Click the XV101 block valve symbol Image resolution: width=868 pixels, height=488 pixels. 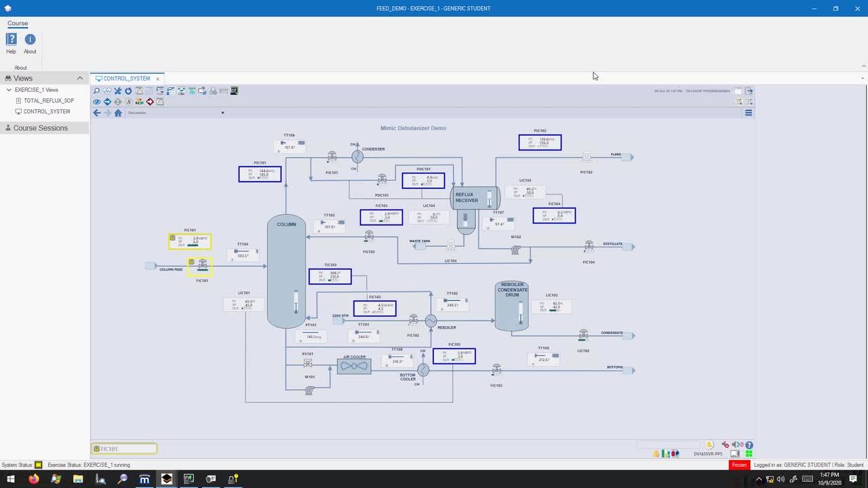pos(307,363)
